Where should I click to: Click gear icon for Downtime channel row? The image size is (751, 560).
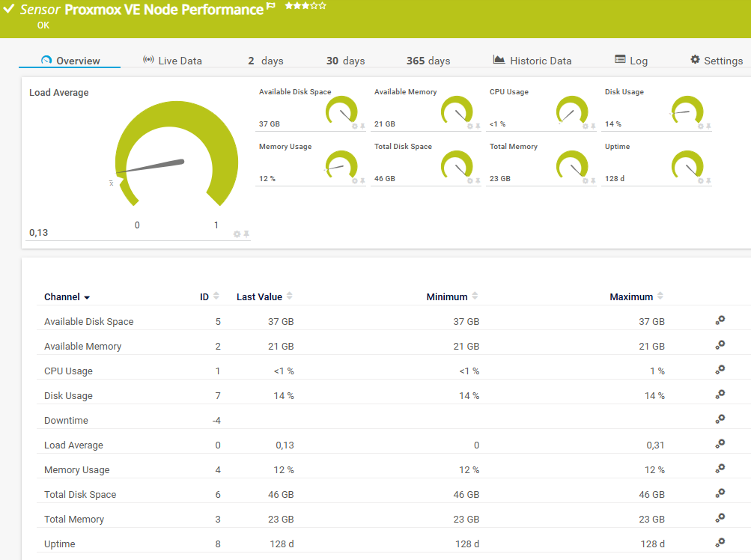click(x=720, y=419)
